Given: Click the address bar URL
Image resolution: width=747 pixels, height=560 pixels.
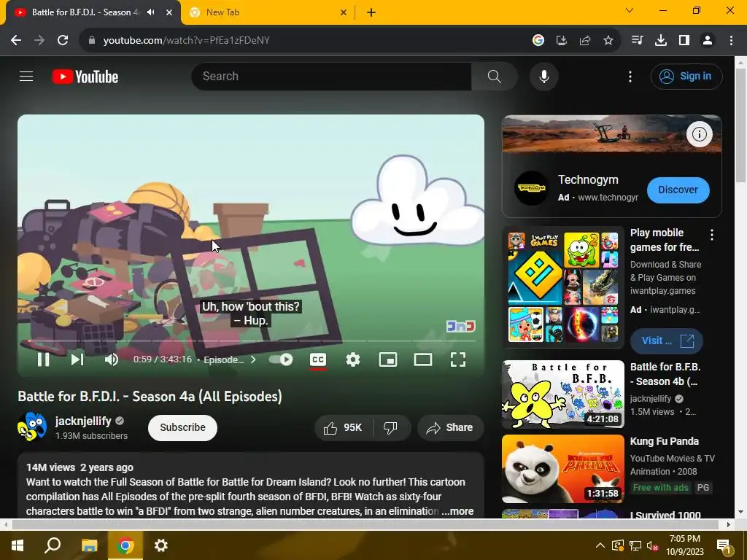Looking at the screenshot, I should [x=186, y=41].
